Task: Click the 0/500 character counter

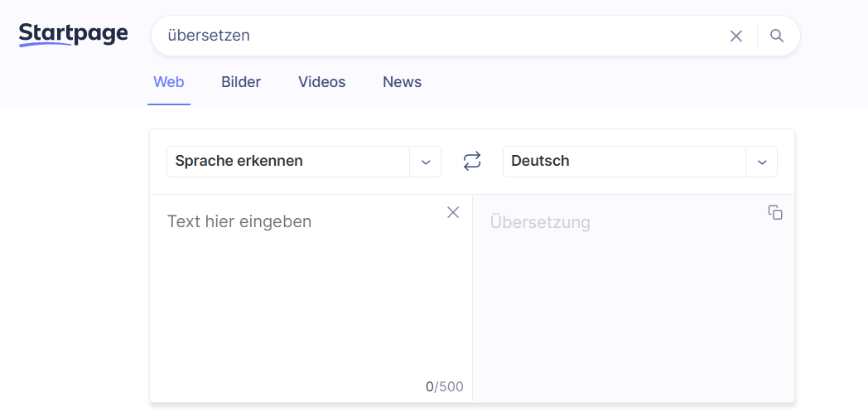Action: pyautogui.click(x=445, y=387)
